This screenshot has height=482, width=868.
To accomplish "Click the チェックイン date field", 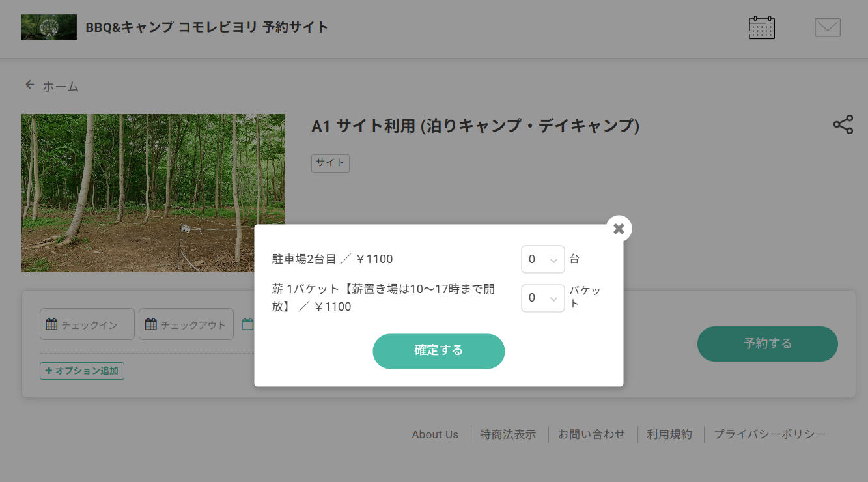I will point(87,324).
